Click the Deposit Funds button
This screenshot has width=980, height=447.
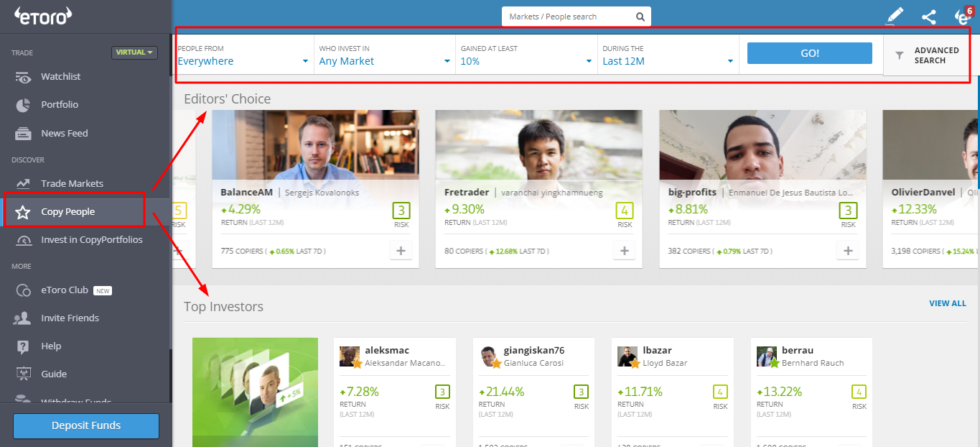tap(86, 425)
